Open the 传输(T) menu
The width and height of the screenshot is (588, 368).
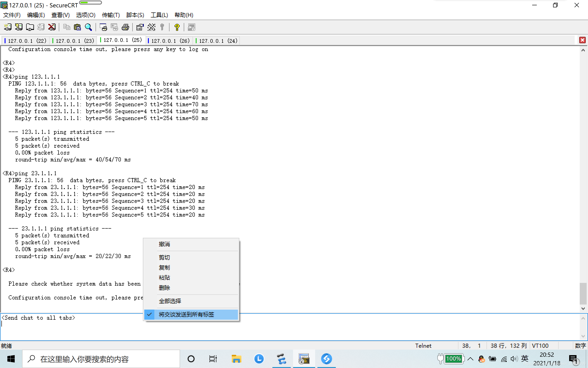111,15
